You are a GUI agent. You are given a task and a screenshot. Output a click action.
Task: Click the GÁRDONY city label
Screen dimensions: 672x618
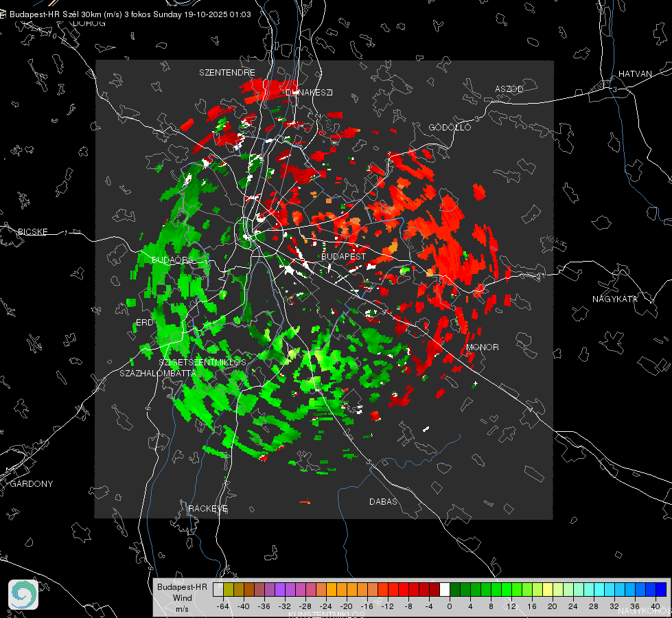(x=32, y=484)
